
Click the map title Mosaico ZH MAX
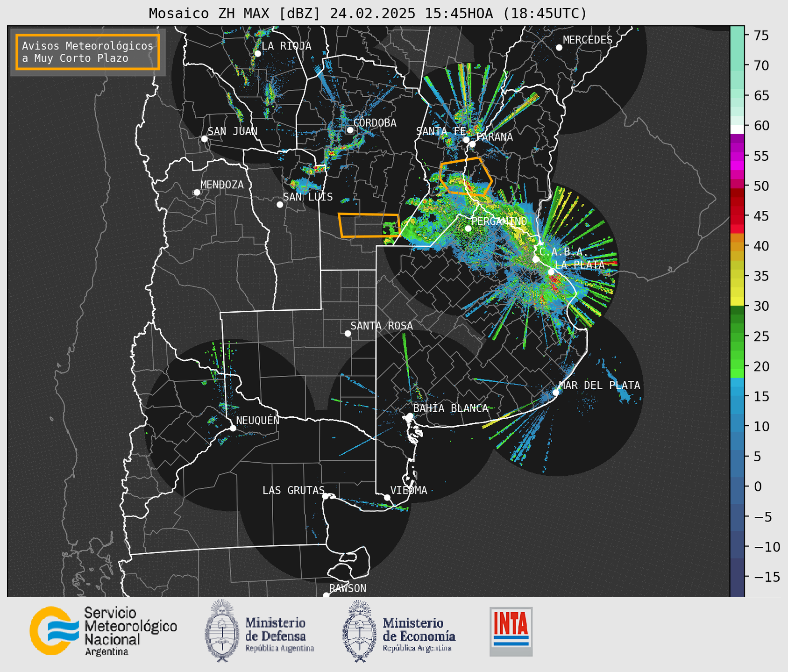(368, 13)
